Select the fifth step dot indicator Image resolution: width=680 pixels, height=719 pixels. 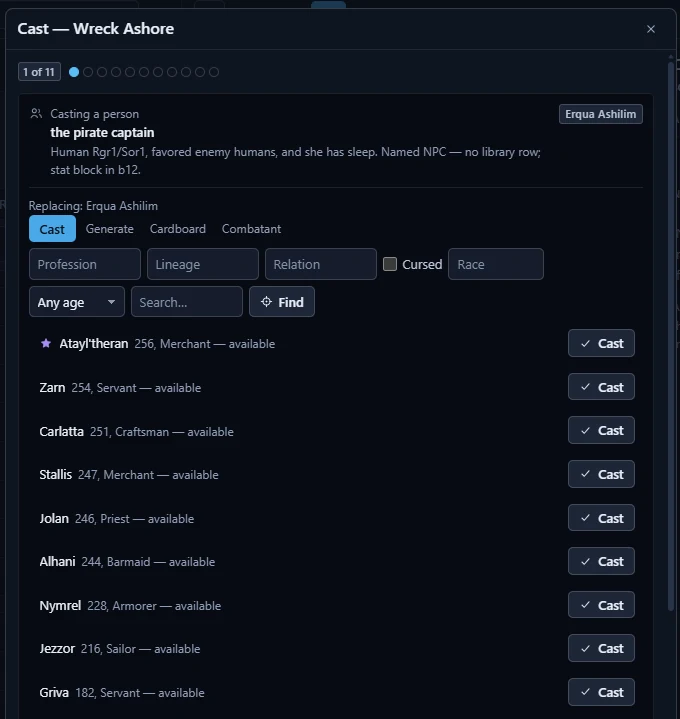(130, 72)
